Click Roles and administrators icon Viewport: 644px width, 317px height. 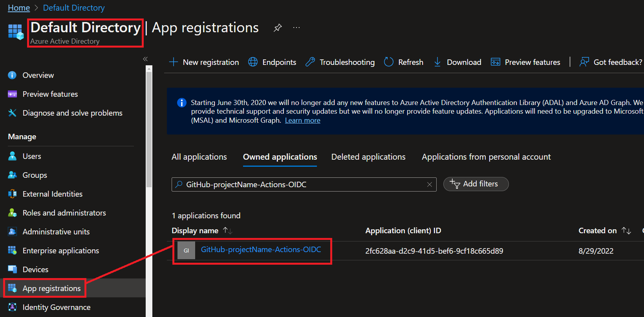12,213
